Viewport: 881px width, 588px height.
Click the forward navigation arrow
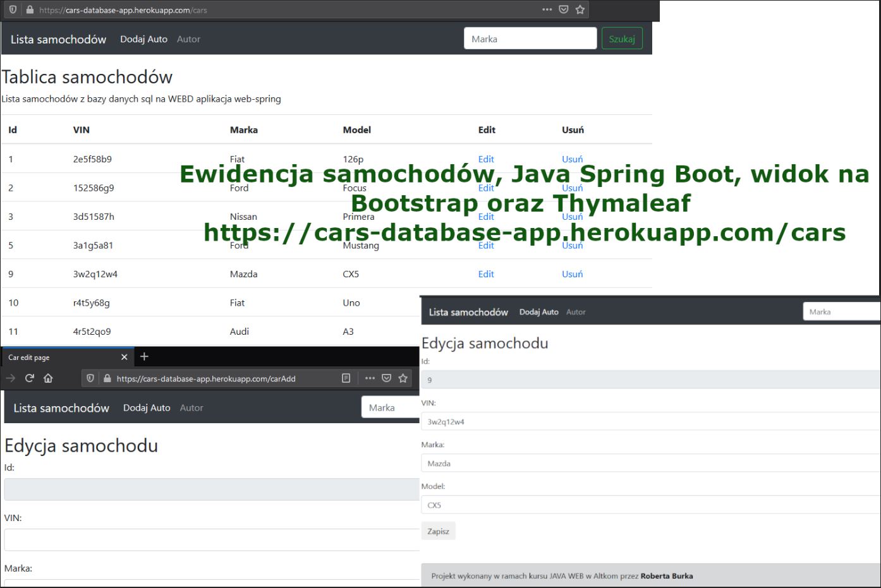(11, 378)
